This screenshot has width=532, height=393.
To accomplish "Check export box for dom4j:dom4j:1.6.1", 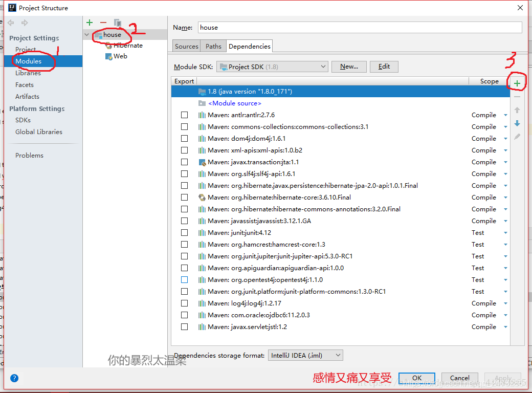I will click(x=184, y=139).
